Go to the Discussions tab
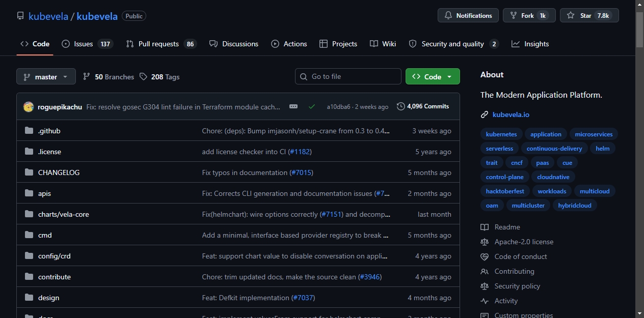The width and height of the screenshot is (644, 318). (x=234, y=44)
